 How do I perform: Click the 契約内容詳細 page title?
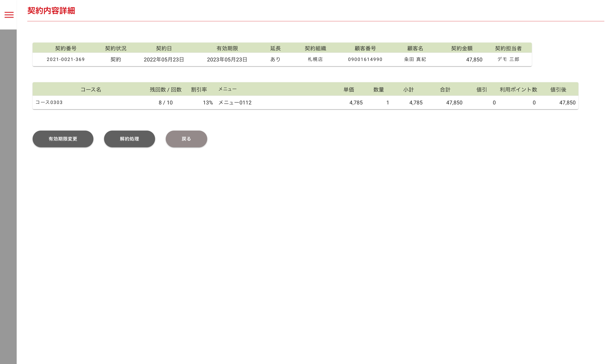[x=51, y=11]
